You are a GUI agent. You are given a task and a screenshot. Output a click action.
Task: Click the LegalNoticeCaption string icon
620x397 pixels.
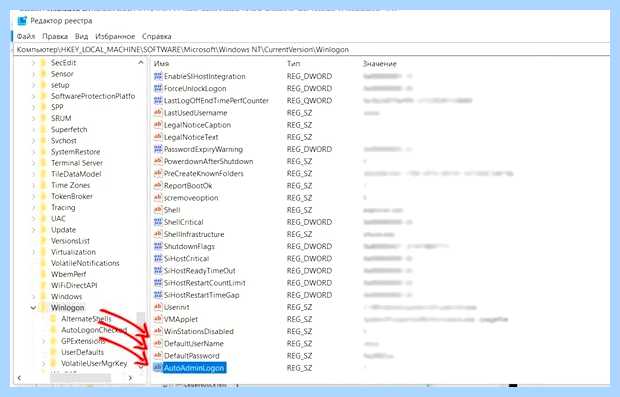click(x=158, y=125)
